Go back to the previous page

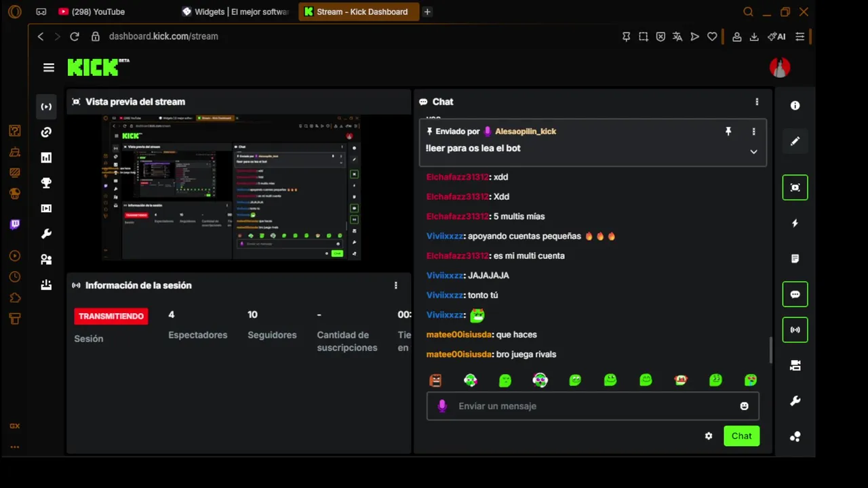click(x=41, y=37)
